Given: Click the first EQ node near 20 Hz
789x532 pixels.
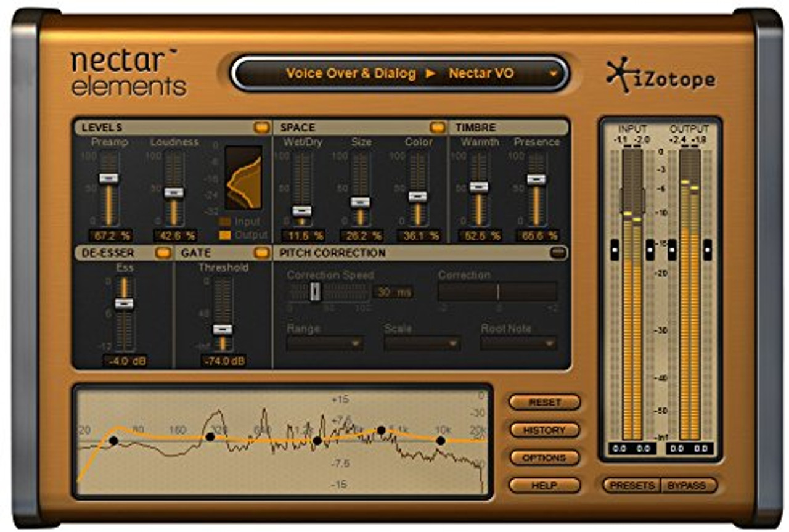Looking at the screenshot, I should [x=113, y=440].
